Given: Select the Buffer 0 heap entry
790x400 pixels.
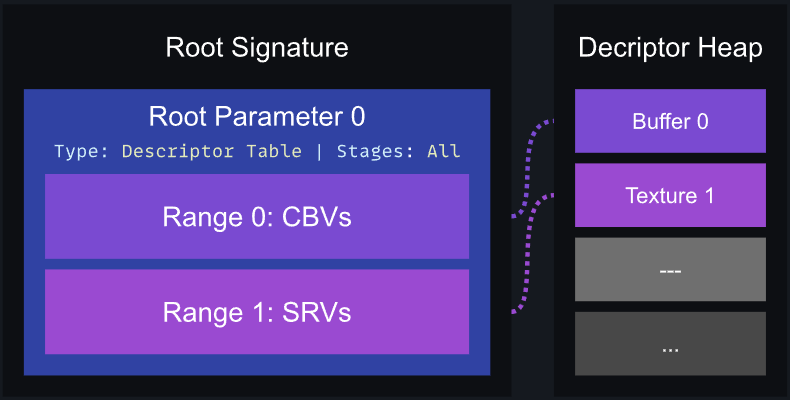Looking at the screenshot, I should point(670,121).
